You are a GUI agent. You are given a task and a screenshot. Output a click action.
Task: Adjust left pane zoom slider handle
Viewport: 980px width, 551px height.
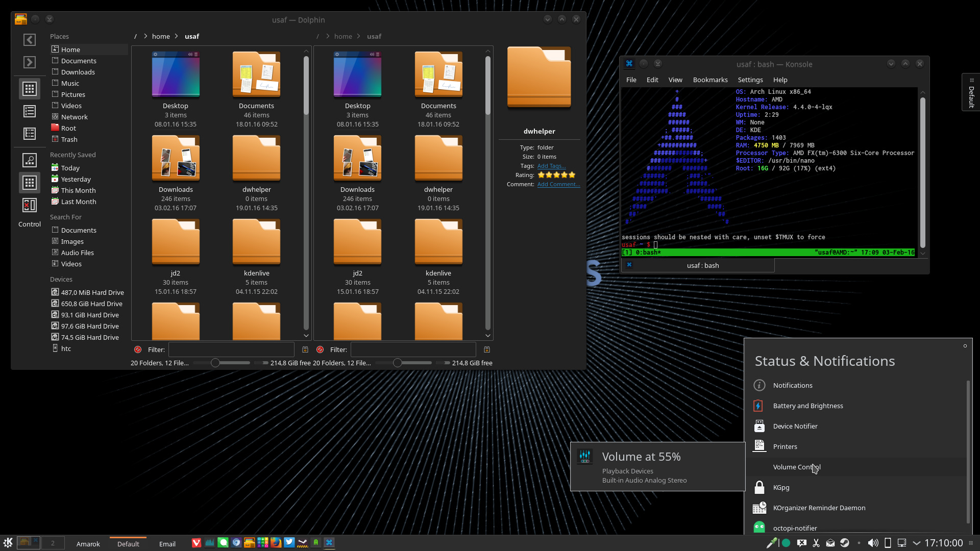click(x=215, y=363)
